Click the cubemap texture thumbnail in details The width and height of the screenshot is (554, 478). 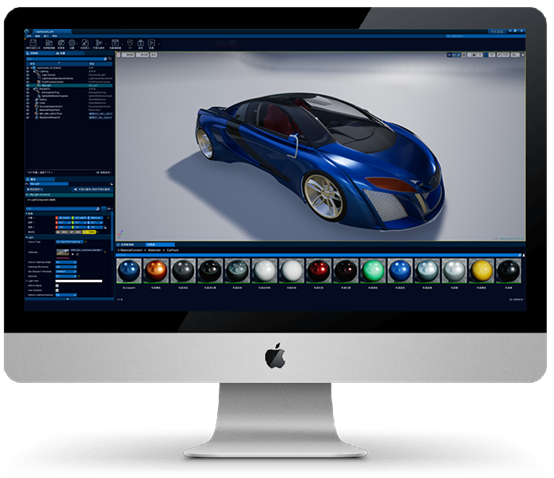[63, 252]
